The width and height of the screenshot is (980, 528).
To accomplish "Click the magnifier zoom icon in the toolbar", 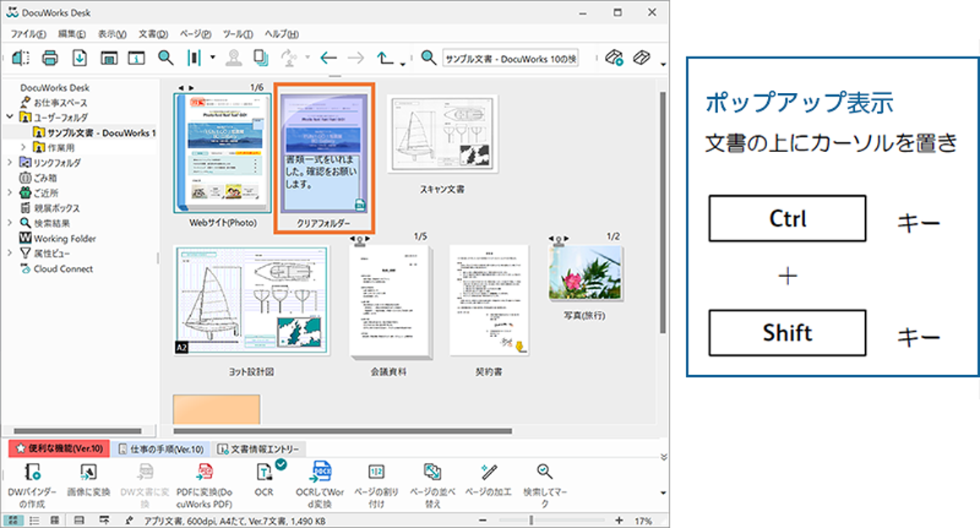I will click(x=166, y=58).
